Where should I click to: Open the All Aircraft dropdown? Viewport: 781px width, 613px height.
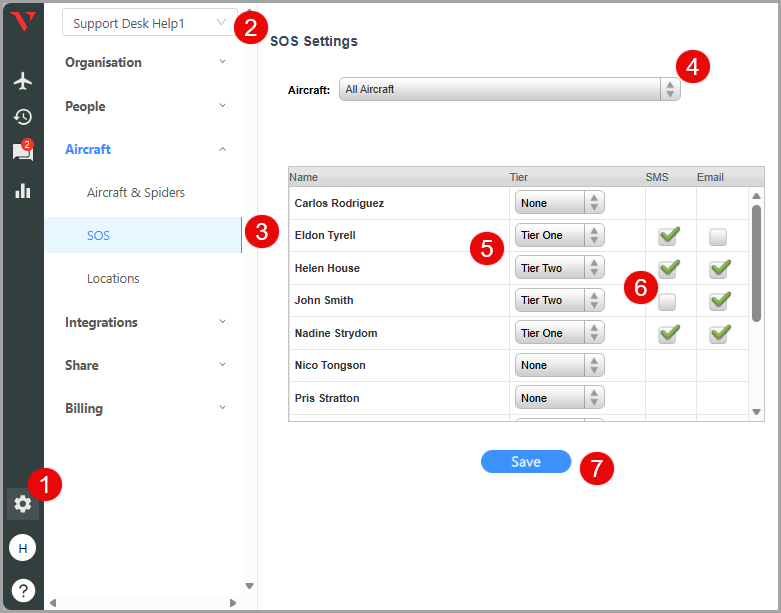pos(509,90)
